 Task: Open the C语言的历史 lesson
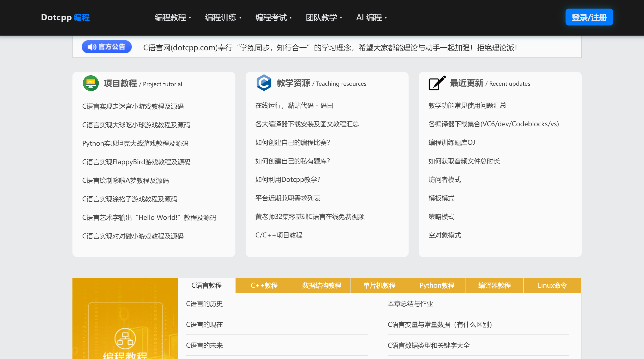click(x=204, y=304)
